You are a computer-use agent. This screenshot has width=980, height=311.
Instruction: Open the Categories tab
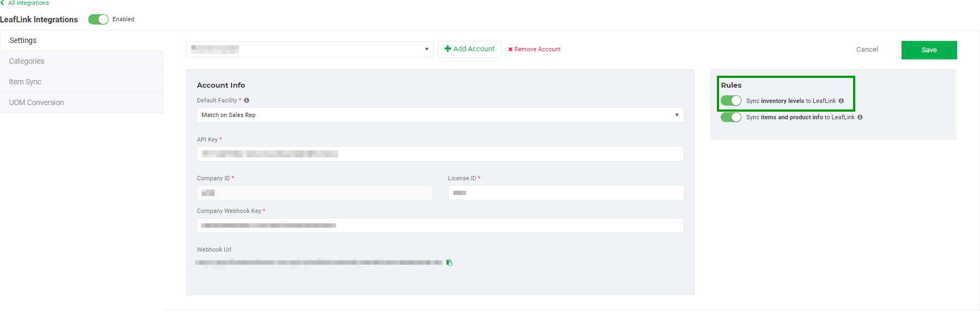coord(81,61)
